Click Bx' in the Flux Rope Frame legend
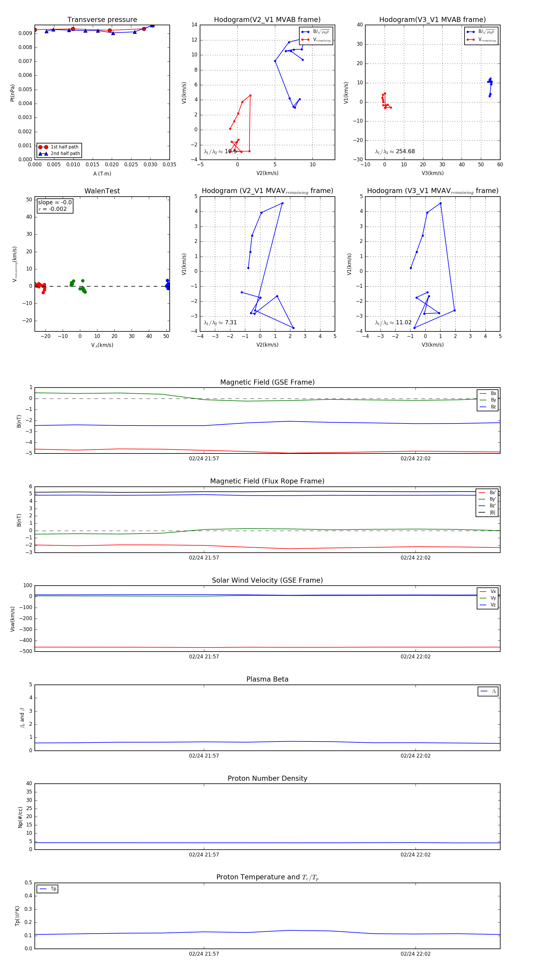This screenshot has width=535, height=980. coord(487,492)
